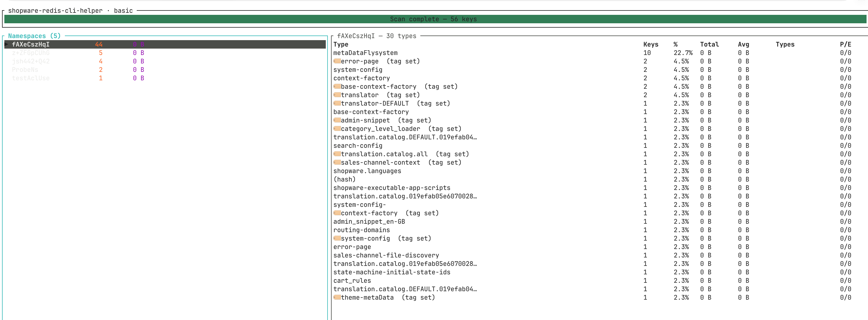868x320 pixels.
Task: Sort by the Keys column header
Action: click(x=651, y=45)
